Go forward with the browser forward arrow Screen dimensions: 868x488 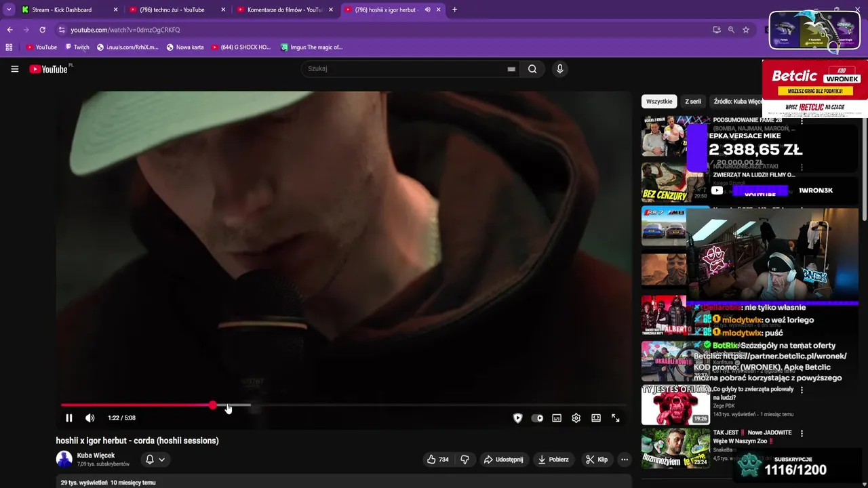26,30
